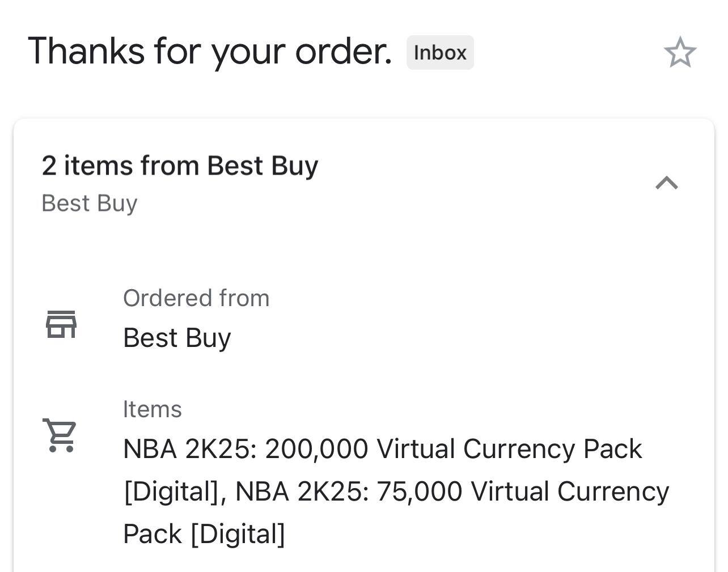Click the 'Ordered from' label

click(x=196, y=298)
